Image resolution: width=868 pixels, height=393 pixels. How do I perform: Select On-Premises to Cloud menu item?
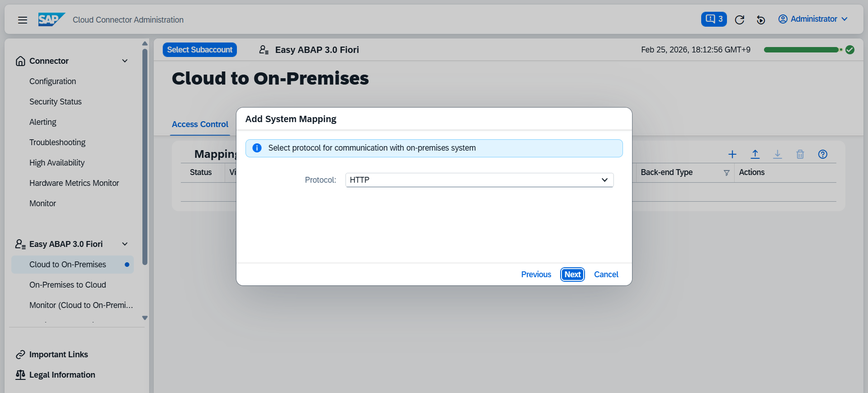point(68,285)
